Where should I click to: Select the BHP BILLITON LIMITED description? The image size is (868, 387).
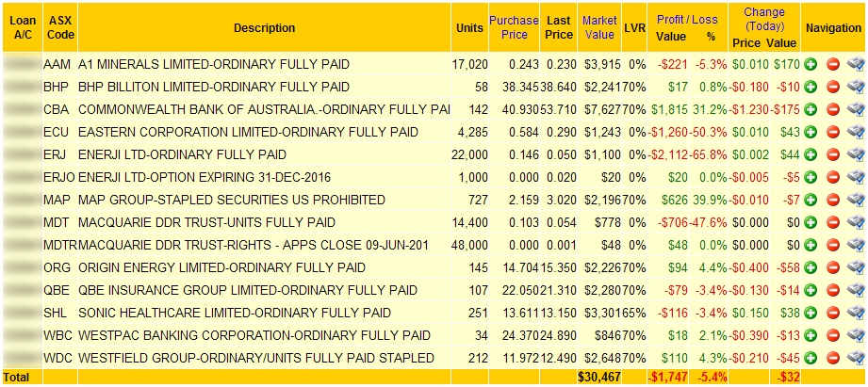click(x=214, y=88)
